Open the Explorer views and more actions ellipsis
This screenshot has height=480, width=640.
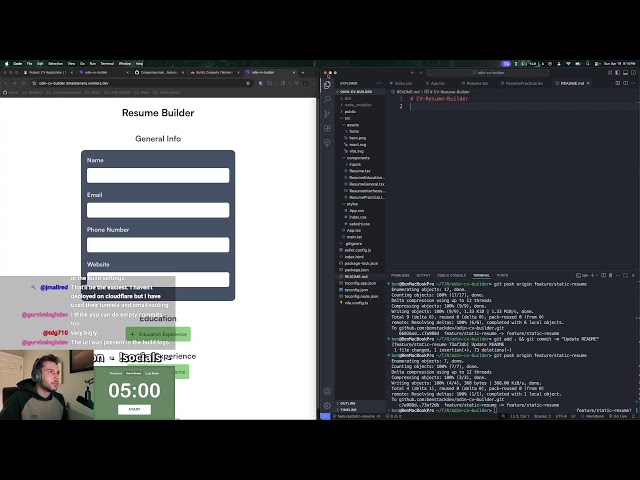pos(379,83)
